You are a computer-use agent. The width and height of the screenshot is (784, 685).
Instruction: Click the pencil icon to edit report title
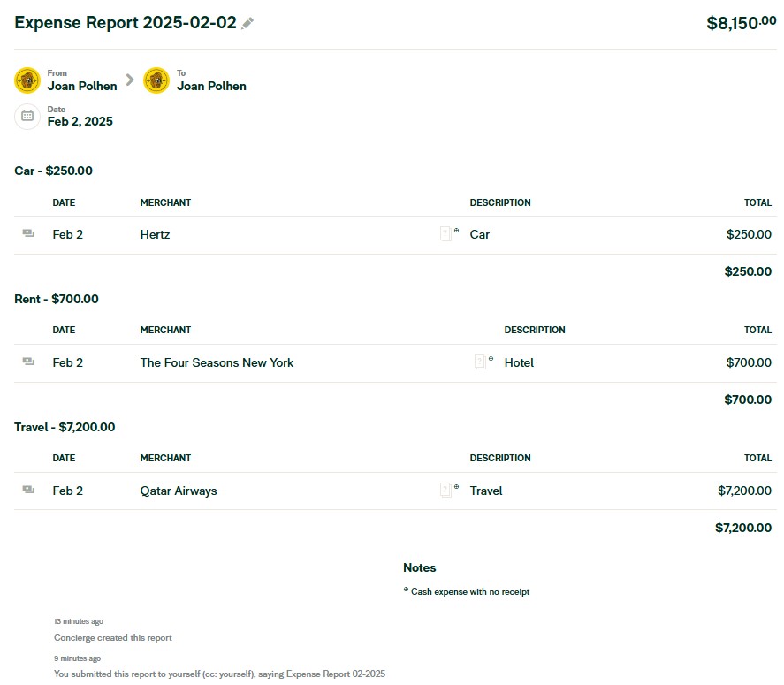(x=247, y=23)
